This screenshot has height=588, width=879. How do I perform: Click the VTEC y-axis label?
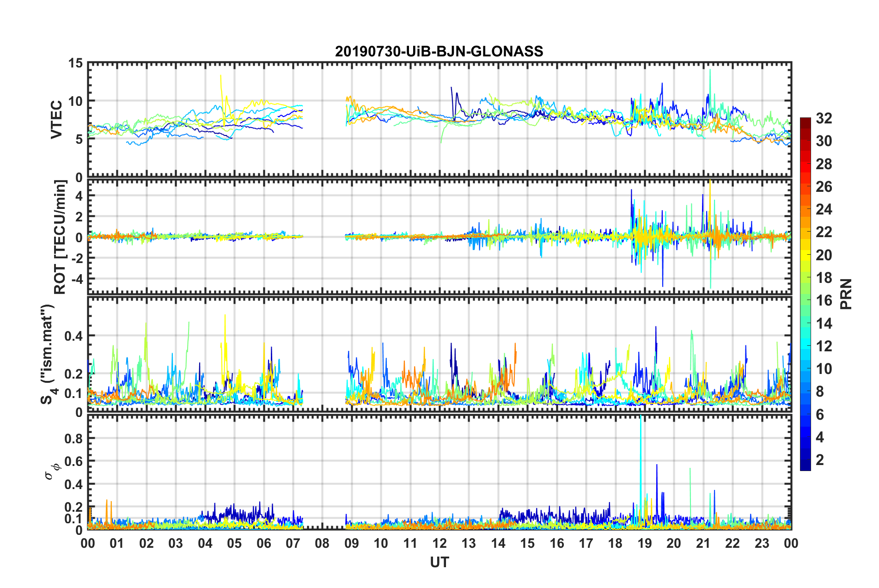tap(56, 119)
